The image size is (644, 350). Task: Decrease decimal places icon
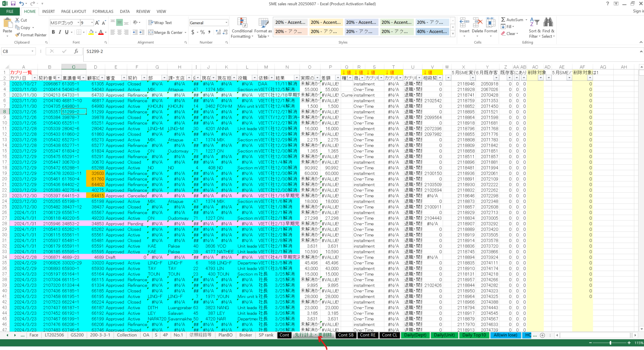[x=225, y=32]
